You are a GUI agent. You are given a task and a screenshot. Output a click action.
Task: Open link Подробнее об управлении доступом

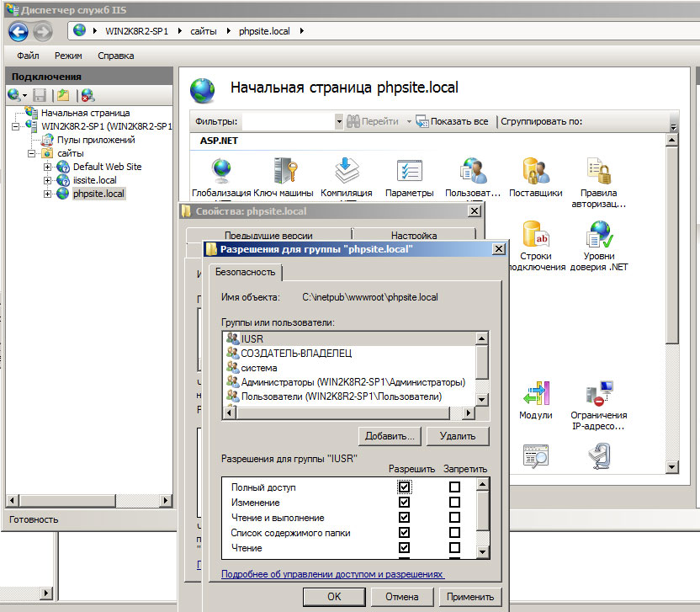coord(331,574)
